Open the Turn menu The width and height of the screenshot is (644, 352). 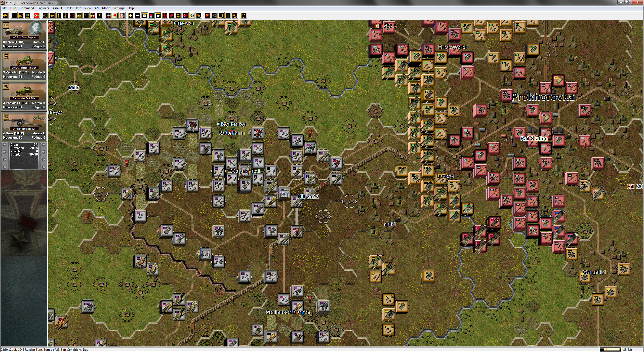click(x=13, y=8)
